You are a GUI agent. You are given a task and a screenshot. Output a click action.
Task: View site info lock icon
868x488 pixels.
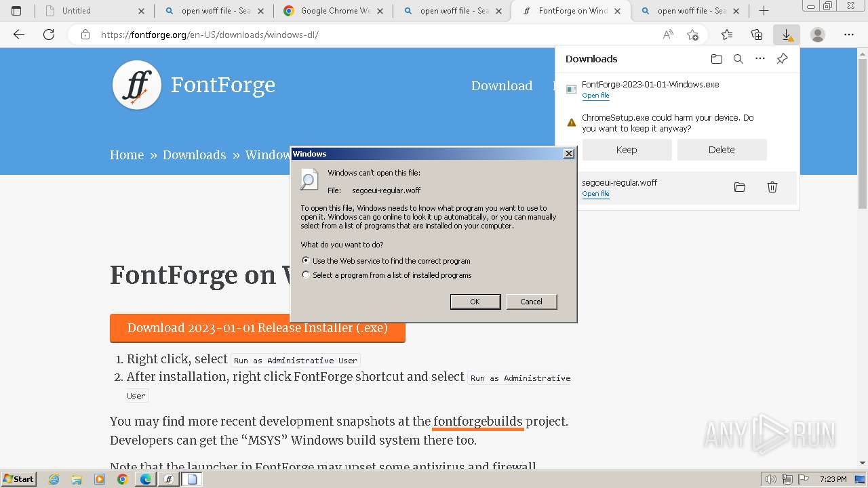(x=85, y=35)
